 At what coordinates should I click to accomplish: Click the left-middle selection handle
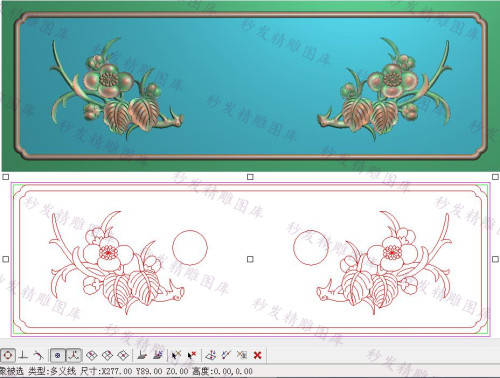pyautogui.click(x=5, y=259)
